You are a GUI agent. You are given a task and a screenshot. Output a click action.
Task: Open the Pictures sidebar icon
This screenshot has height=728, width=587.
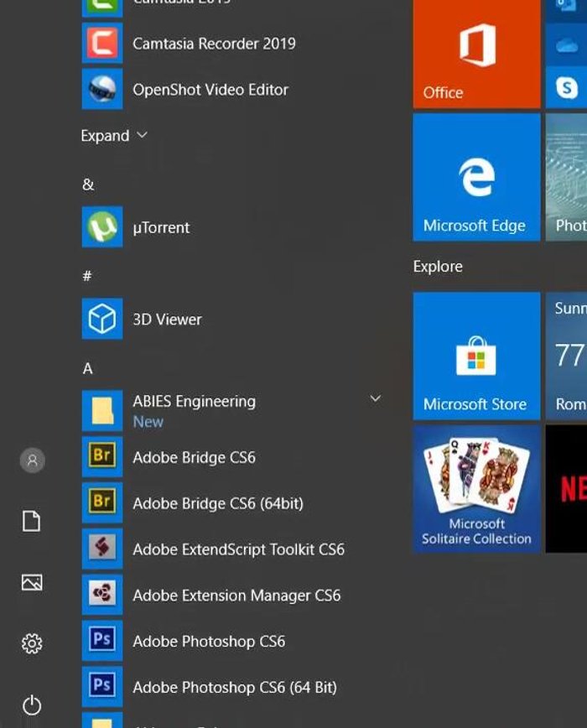click(x=32, y=582)
